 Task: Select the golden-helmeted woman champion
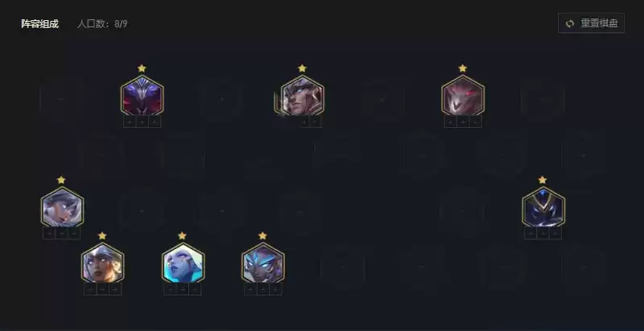point(102,263)
